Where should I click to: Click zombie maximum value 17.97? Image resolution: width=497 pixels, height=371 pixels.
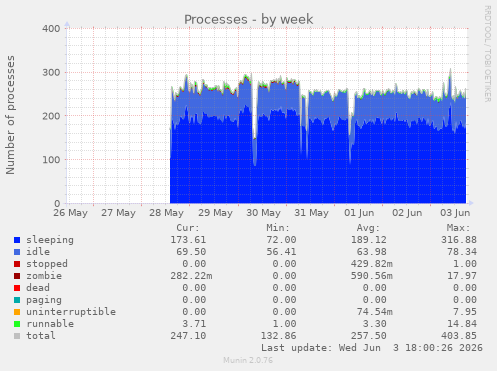(462, 276)
